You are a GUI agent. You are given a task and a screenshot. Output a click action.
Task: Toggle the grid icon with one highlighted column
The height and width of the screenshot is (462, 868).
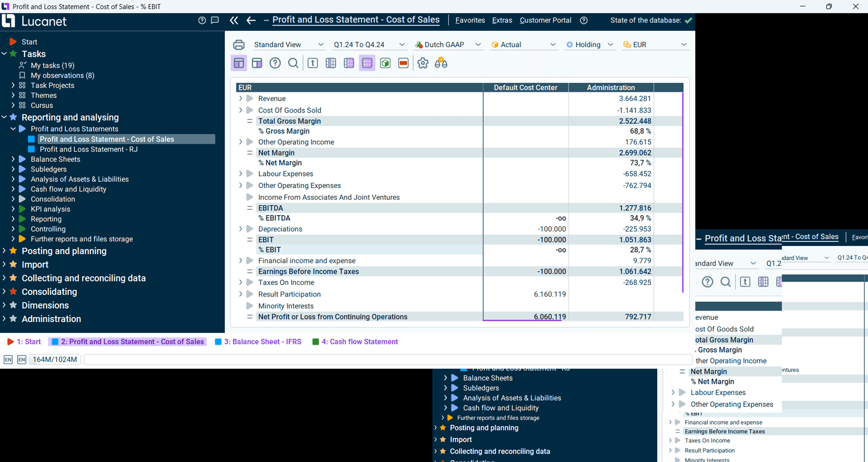click(x=331, y=63)
